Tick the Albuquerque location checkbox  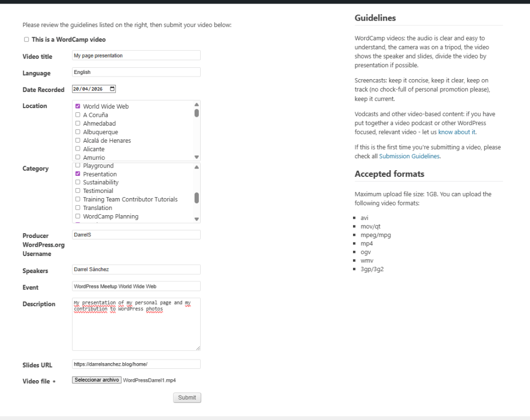(78, 132)
